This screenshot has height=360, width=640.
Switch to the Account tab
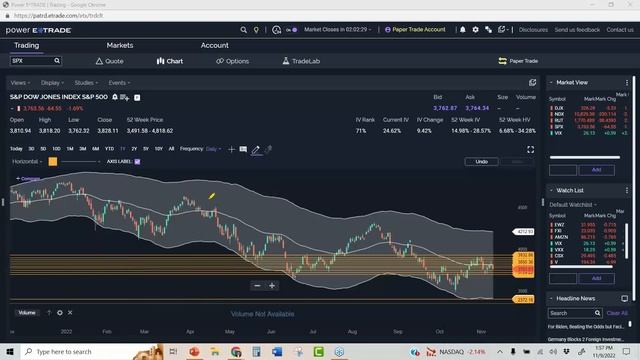[x=214, y=45]
